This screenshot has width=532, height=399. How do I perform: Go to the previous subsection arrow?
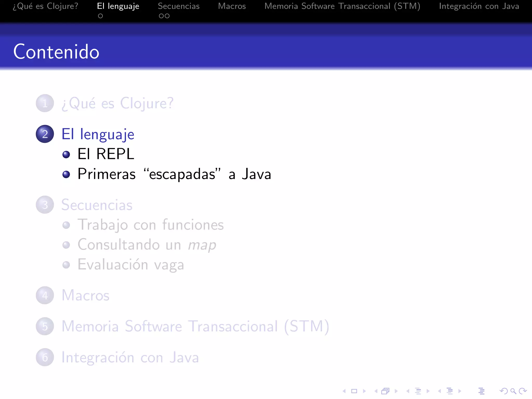pyautogui.click(x=408, y=391)
